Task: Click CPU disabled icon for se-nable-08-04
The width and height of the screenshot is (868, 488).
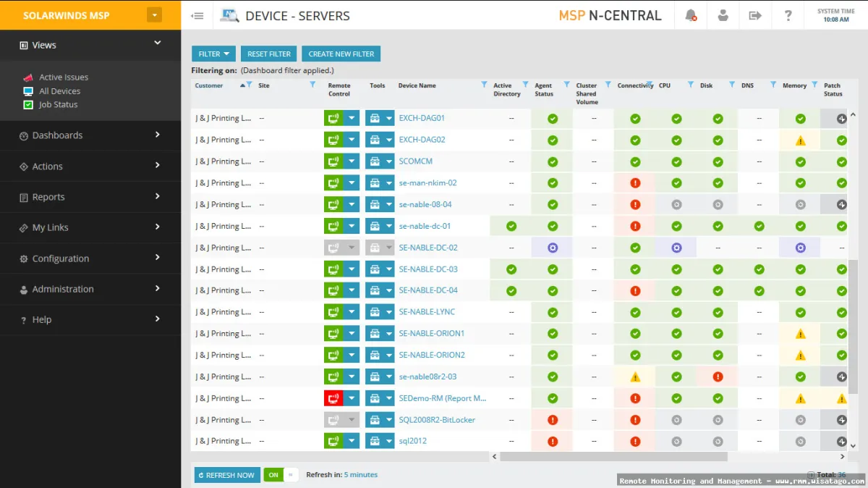Action: click(676, 205)
